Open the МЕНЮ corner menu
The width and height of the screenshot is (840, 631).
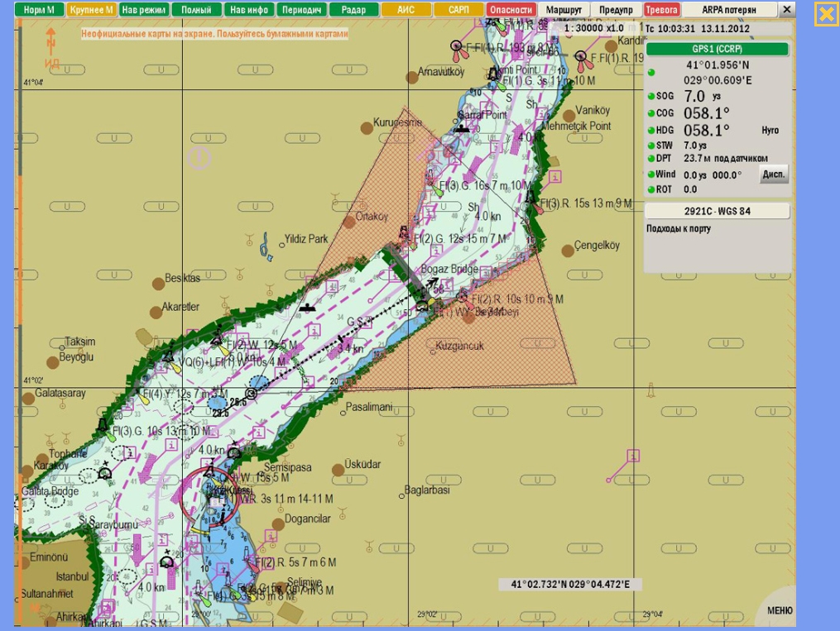point(780,610)
